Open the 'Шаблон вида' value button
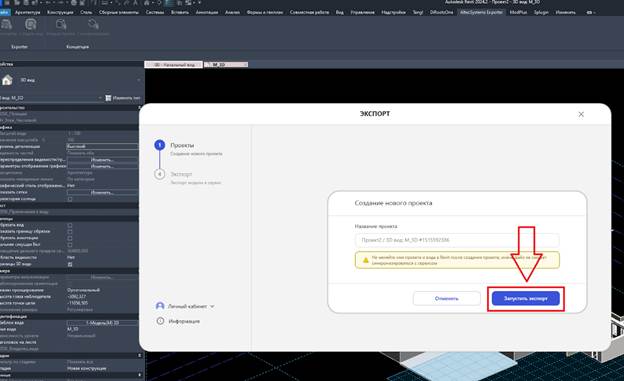This screenshot has width=624, height=381. 102,323
